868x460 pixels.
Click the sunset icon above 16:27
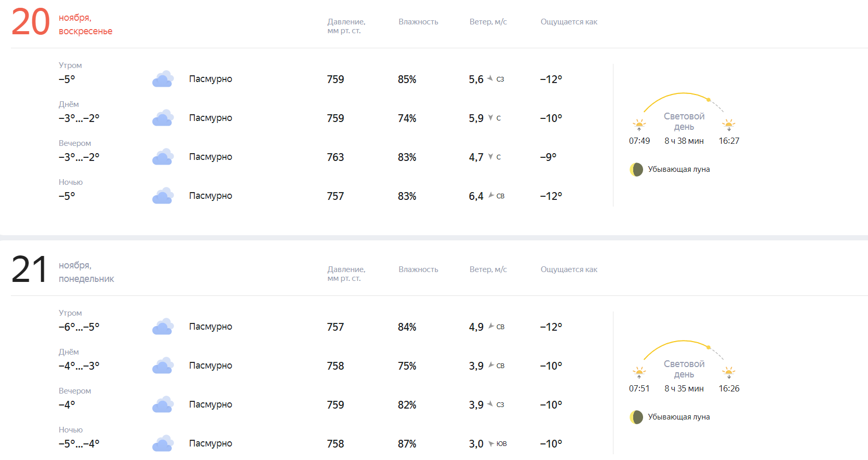[729, 125]
